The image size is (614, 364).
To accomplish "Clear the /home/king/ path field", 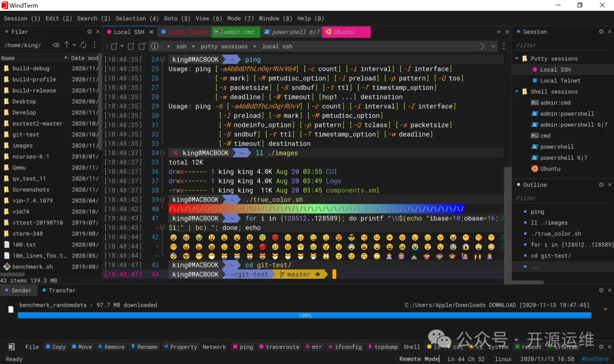I will 56,45.
